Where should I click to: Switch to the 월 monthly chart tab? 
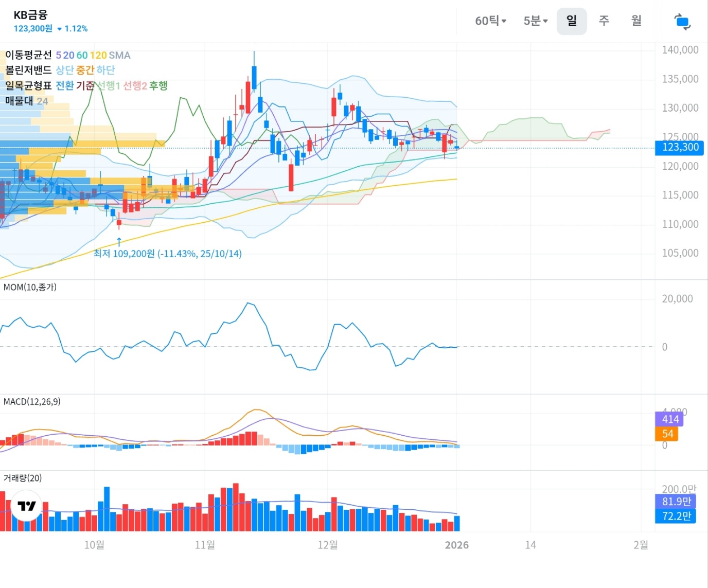point(636,21)
